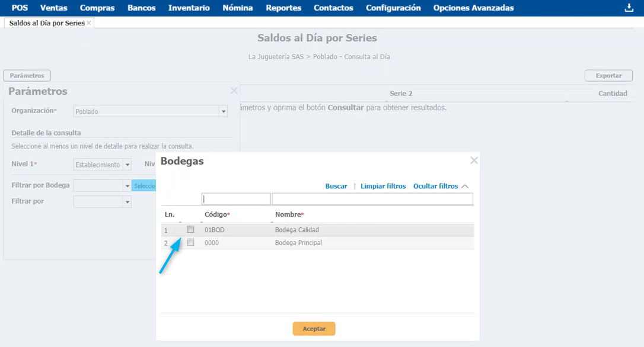Click the Código filter input field
Image resolution: width=644 pixels, height=347 pixels.
[x=236, y=199]
